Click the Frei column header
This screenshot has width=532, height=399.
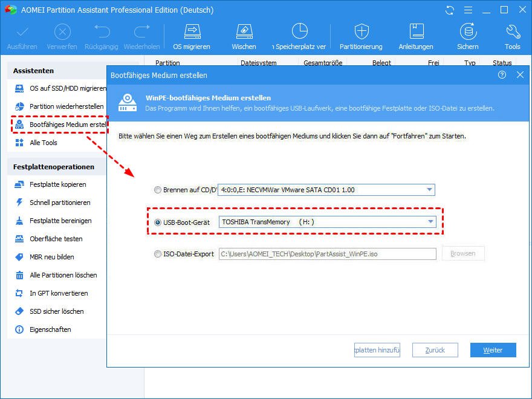(433, 62)
